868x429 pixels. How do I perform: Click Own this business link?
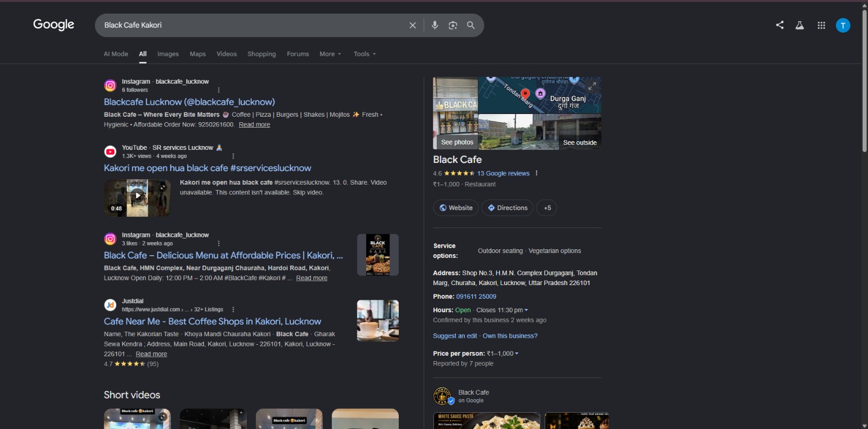[510, 336]
